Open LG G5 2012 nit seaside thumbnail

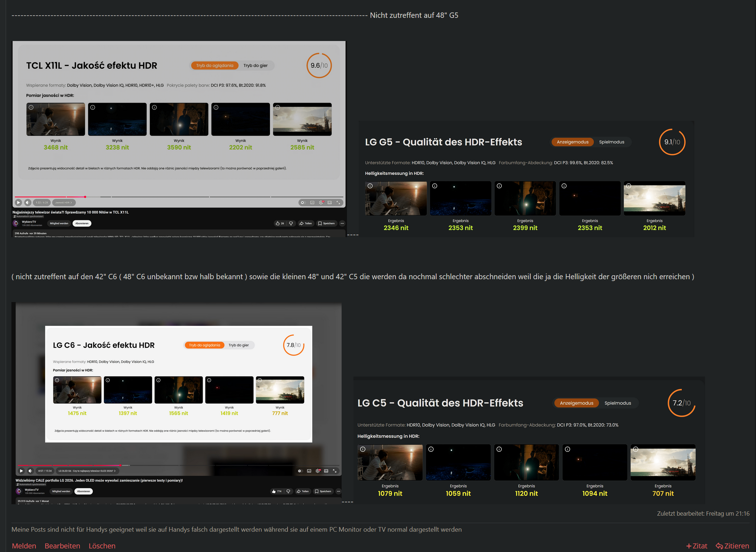(x=654, y=198)
